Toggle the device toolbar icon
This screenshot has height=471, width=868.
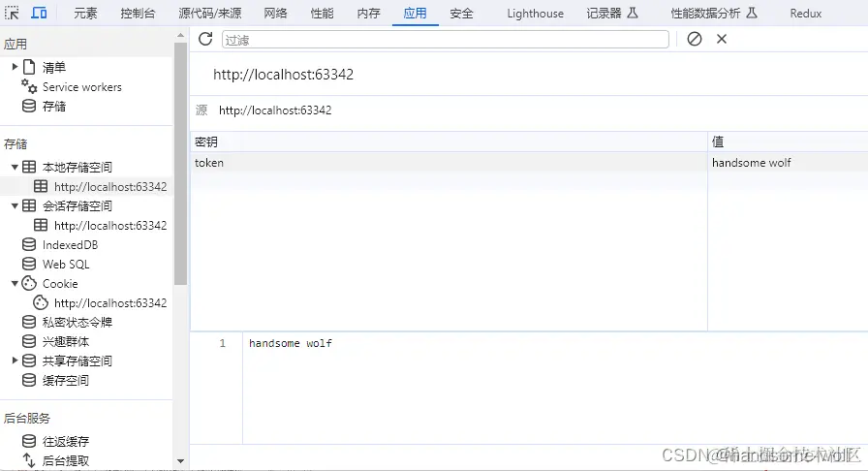click(x=39, y=13)
